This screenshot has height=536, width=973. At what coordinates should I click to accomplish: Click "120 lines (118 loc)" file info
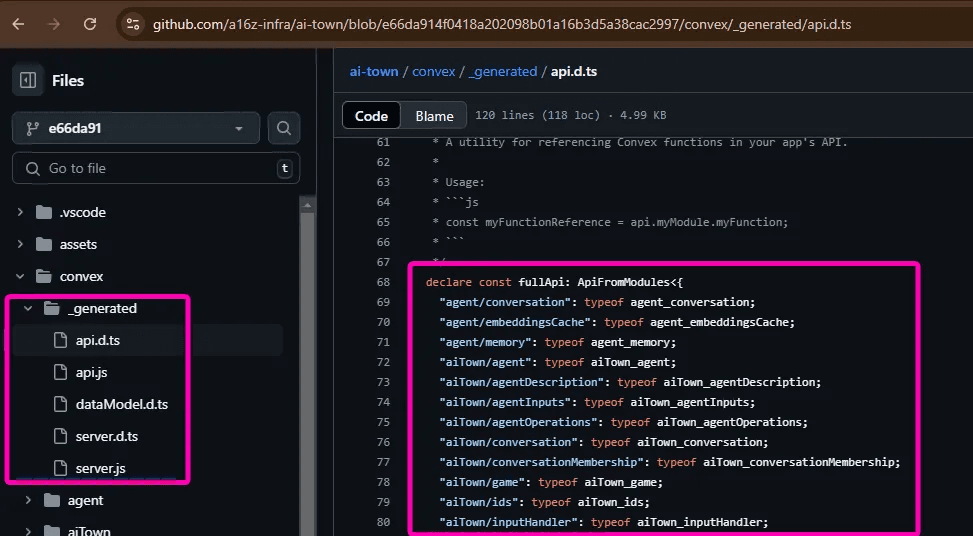[x=537, y=115]
